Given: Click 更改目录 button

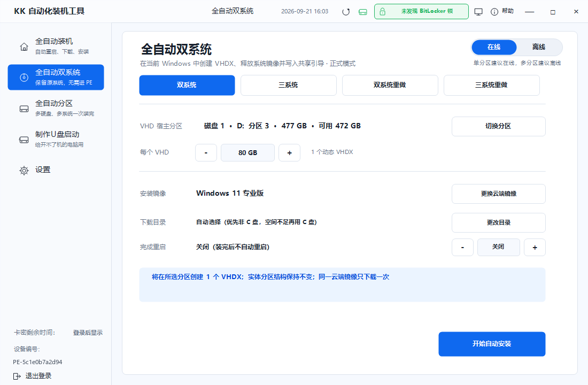Looking at the screenshot, I should click(498, 222).
